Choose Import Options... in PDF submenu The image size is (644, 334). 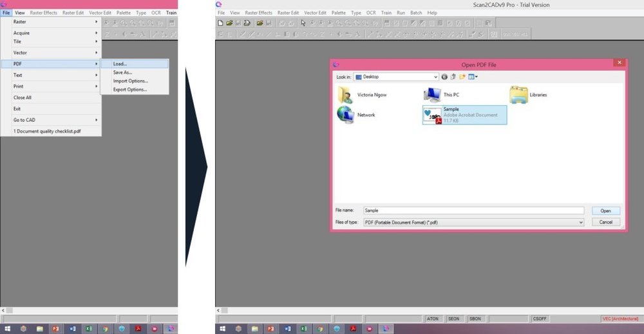(x=135, y=81)
